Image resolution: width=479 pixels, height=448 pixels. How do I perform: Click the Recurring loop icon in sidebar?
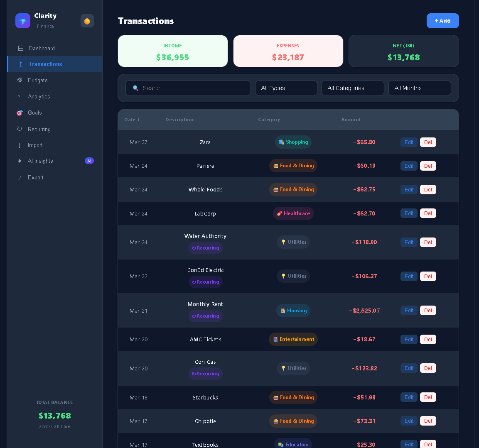coord(20,129)
